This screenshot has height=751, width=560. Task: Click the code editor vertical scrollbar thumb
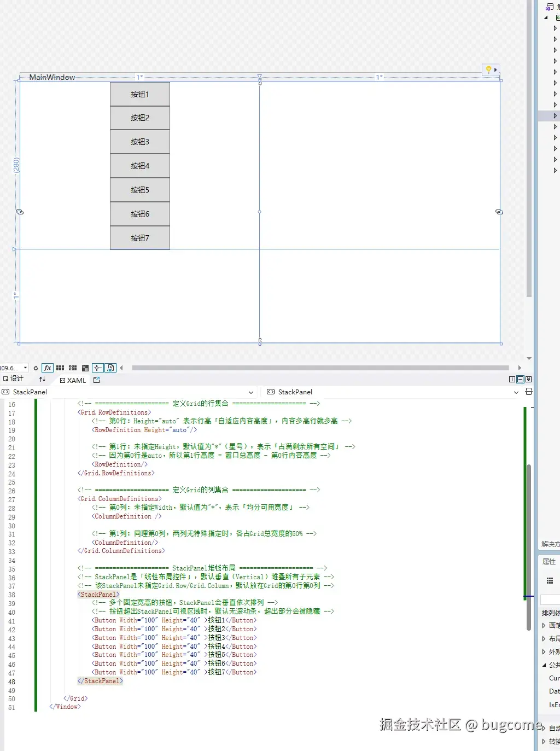529,547
